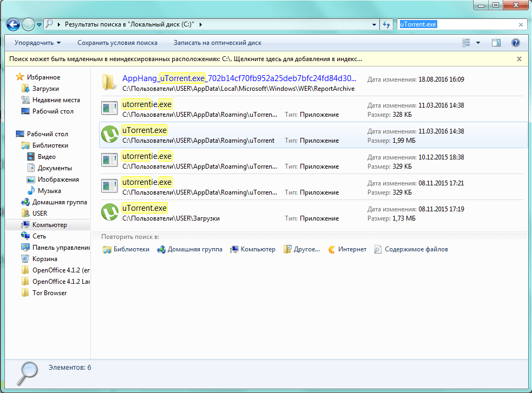Image resolution: width=532 pixels, height=393 pixels.
Task: Click Сохранить условия поиска
Action: click(x=117, y=43)
